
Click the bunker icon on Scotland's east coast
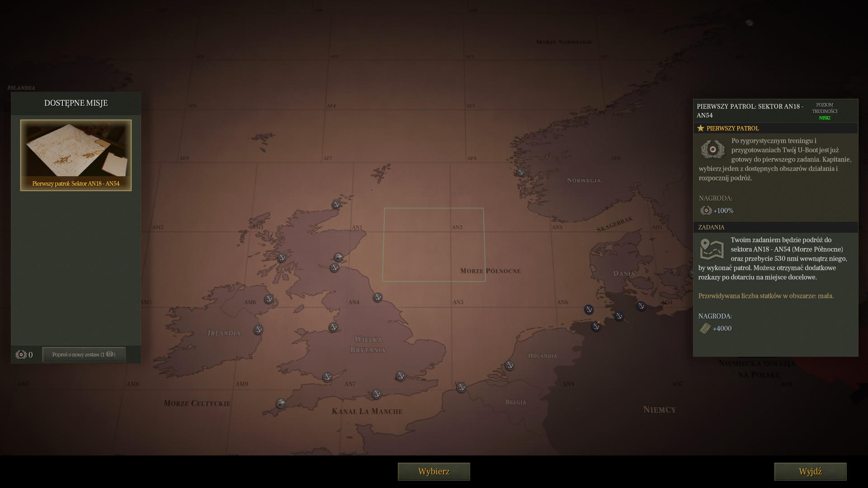point(338,258)
